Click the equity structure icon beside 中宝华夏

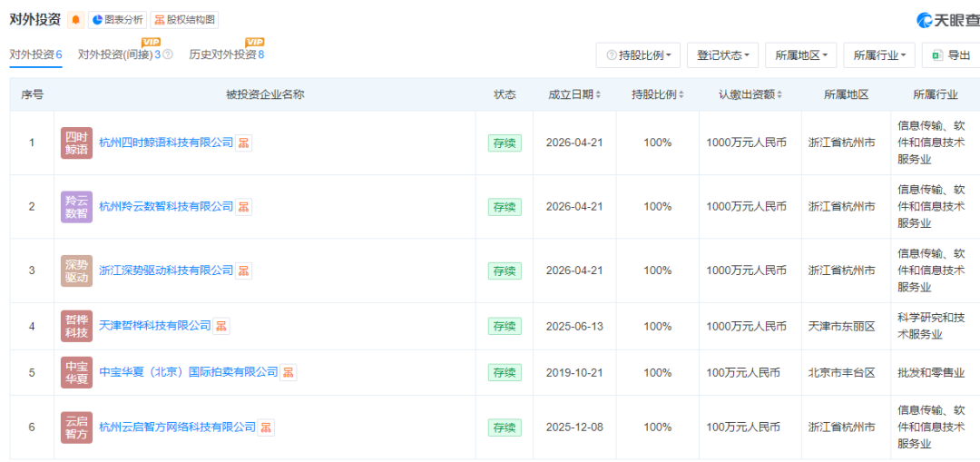pos(289,372)
